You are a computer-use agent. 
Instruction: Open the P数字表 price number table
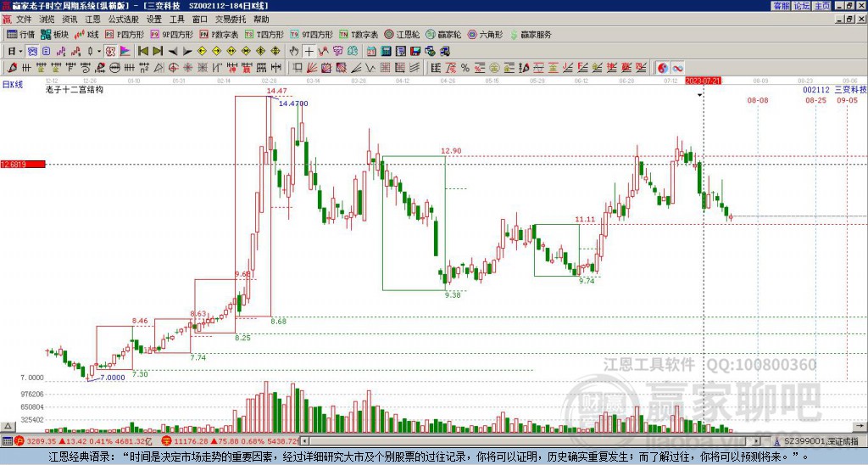(220, 34)
